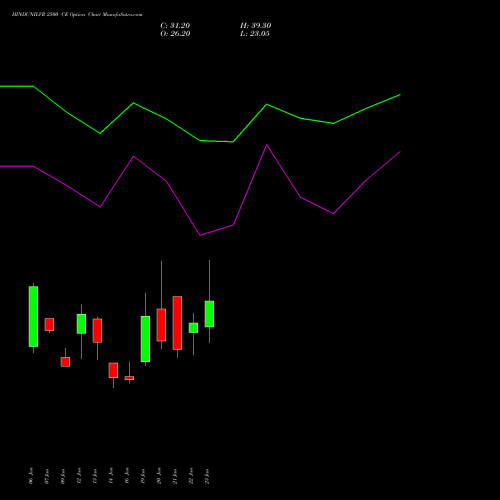Image resolution: width=500 pixels, height=500 pixels.
Task: Select the tall green candle for 06 Jan
Action: (x=33, y=316)
